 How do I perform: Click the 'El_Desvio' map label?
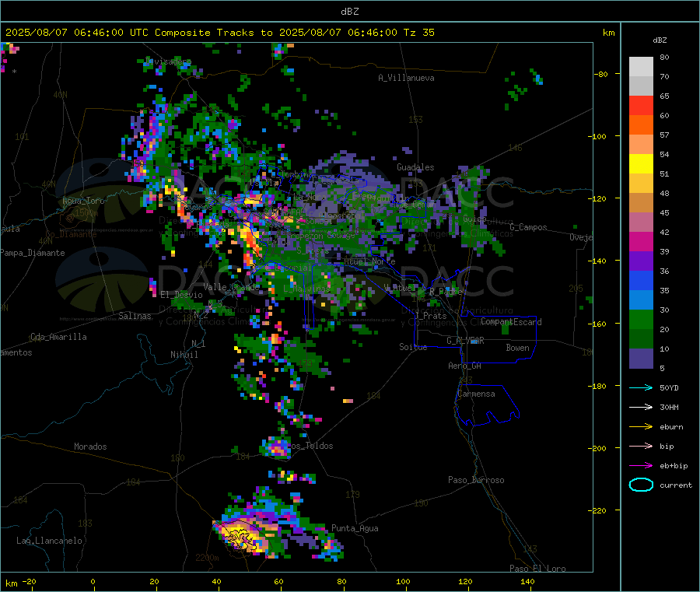pyautogui.click(x=181, y=295)
